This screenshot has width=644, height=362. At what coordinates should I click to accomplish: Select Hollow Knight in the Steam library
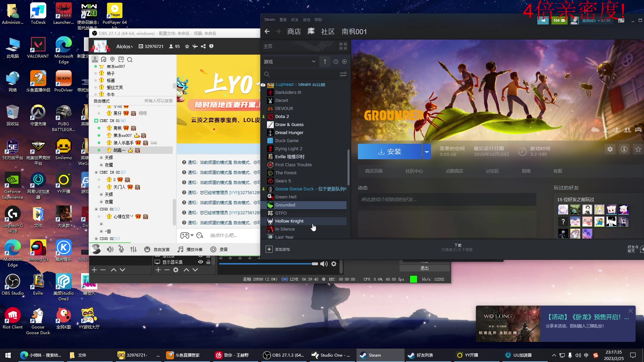[307, 221]
